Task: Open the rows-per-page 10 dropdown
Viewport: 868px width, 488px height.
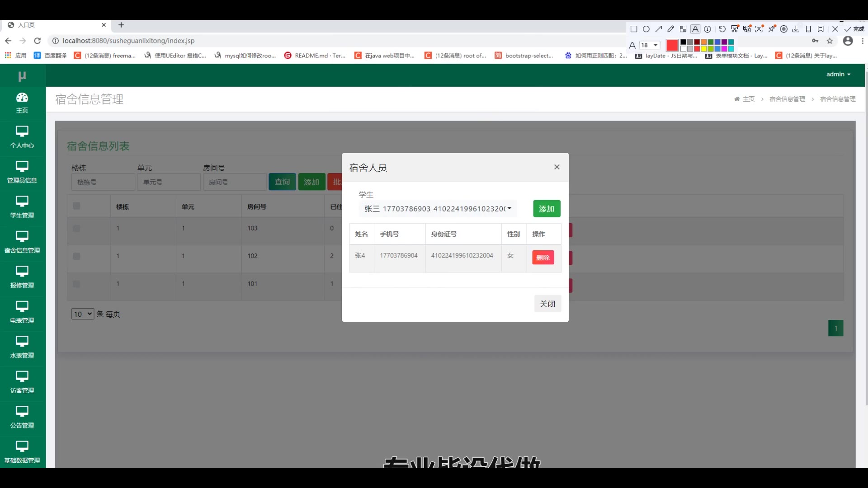Action: [x=82, y=314]
